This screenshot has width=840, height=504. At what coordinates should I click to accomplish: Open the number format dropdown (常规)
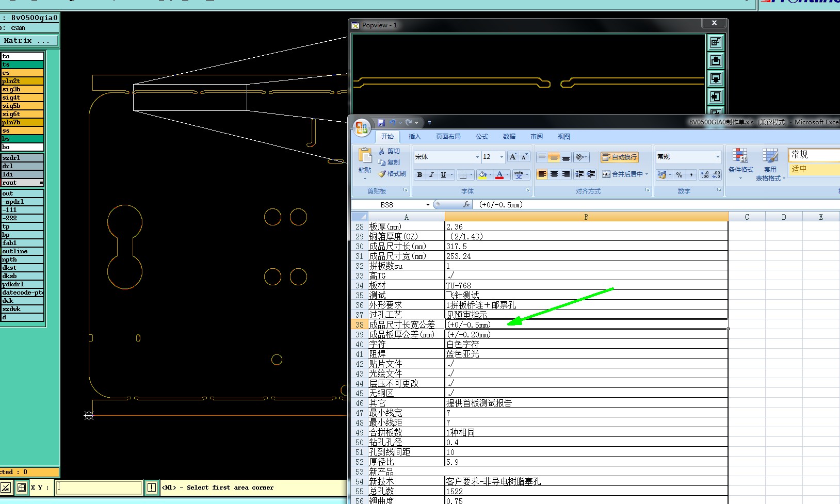[718, 157]
